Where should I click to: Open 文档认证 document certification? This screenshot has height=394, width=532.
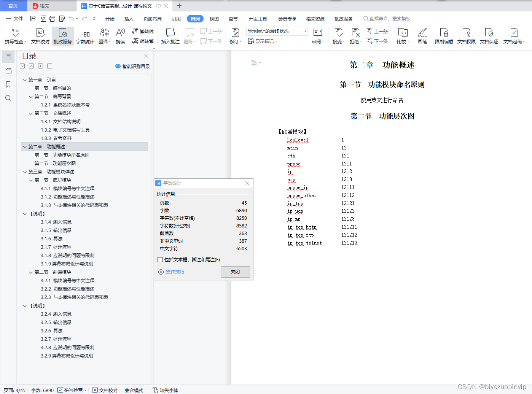[489, 36]
